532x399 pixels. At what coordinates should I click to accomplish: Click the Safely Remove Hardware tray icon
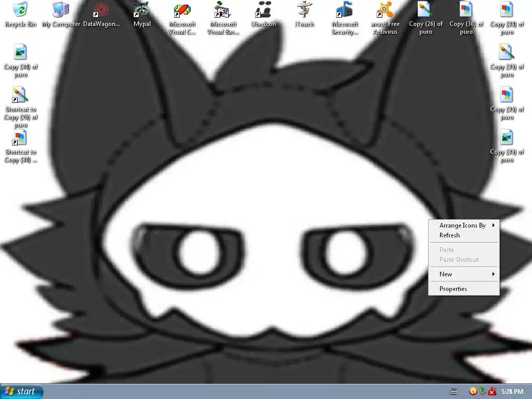tap(482, 392)
